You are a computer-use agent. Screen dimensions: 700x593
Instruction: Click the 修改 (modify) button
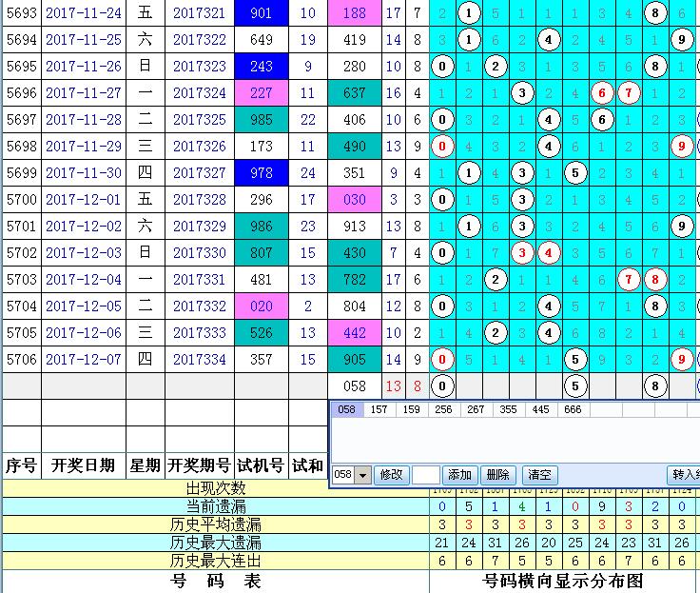point(392,475)
